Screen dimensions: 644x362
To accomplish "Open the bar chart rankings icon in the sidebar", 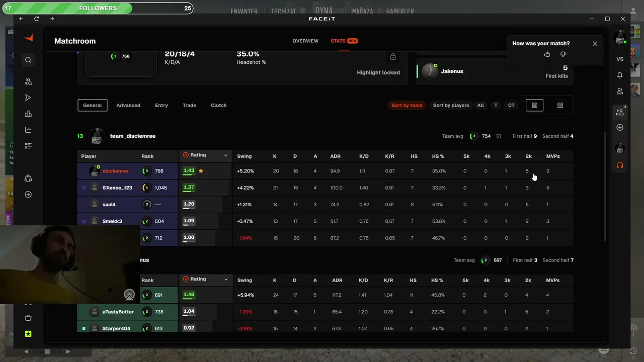I will [x=28, y=114].
